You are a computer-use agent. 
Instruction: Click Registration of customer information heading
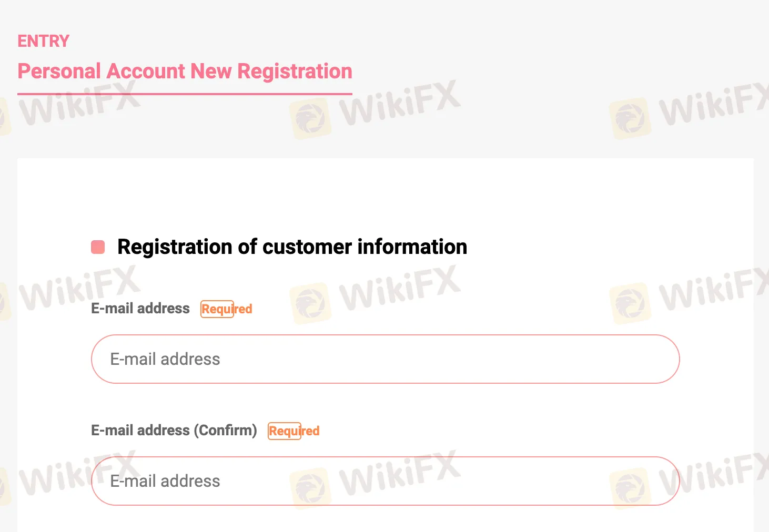pos(292,247)
